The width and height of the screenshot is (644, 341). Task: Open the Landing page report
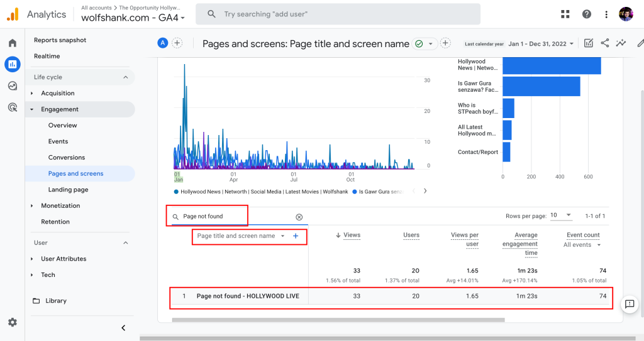[68, 190]
